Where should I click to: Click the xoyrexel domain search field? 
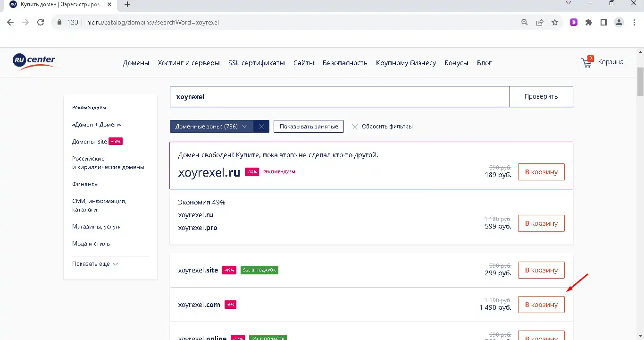coord(340,96)
